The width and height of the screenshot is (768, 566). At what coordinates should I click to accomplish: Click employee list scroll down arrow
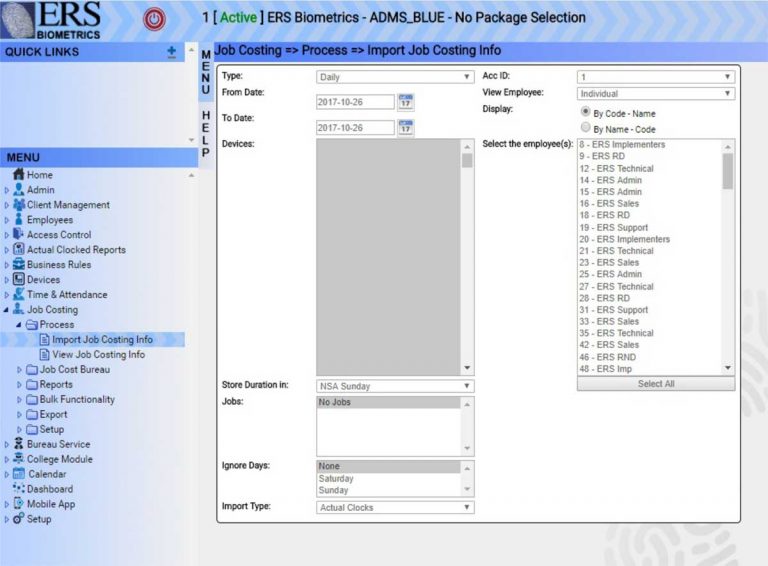[x=728, y=368]
